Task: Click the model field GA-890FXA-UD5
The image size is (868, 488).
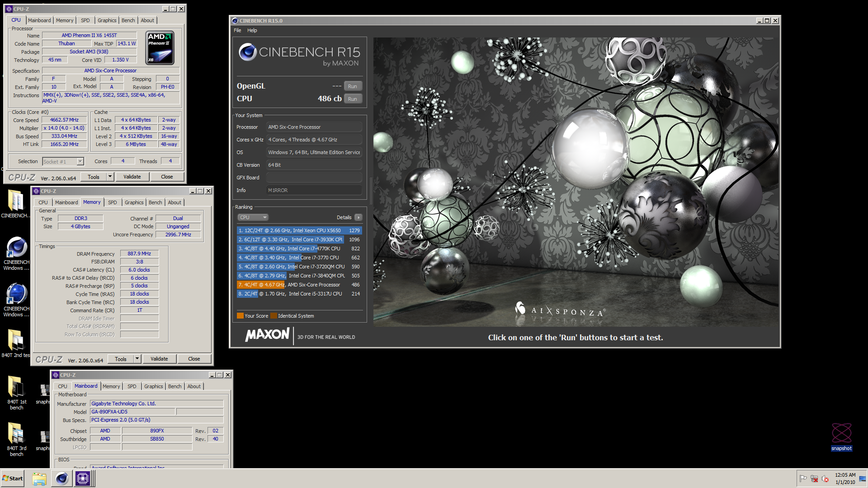Action: [132, 412]
